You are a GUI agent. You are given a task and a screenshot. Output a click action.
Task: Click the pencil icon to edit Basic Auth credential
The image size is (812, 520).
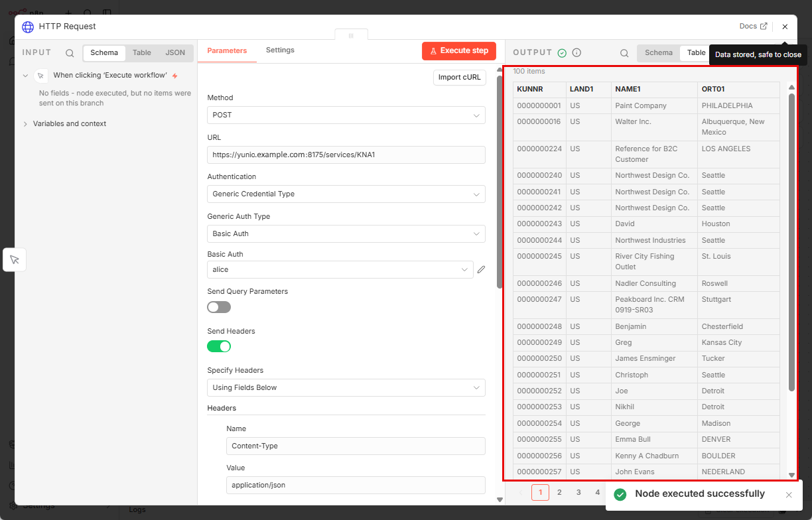click(x=482, y=269)
